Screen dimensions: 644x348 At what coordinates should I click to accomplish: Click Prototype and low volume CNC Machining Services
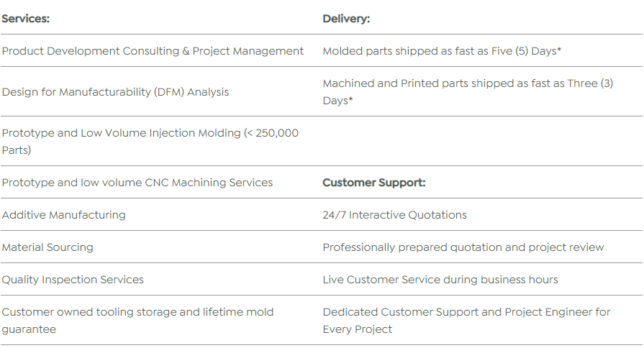click(137, 183)
